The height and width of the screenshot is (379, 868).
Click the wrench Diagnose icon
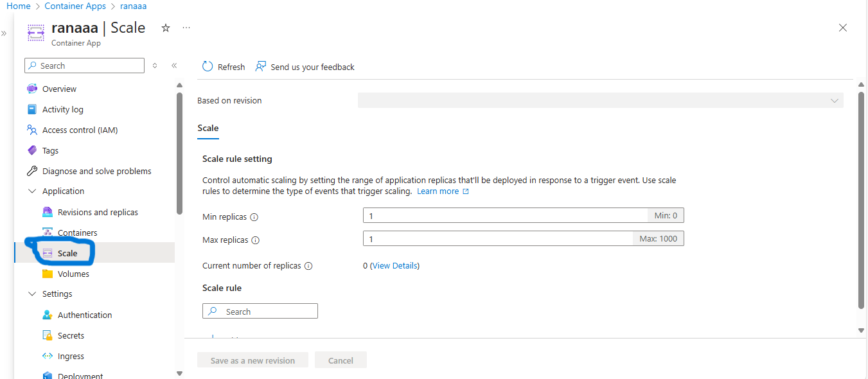pos(32,171)
